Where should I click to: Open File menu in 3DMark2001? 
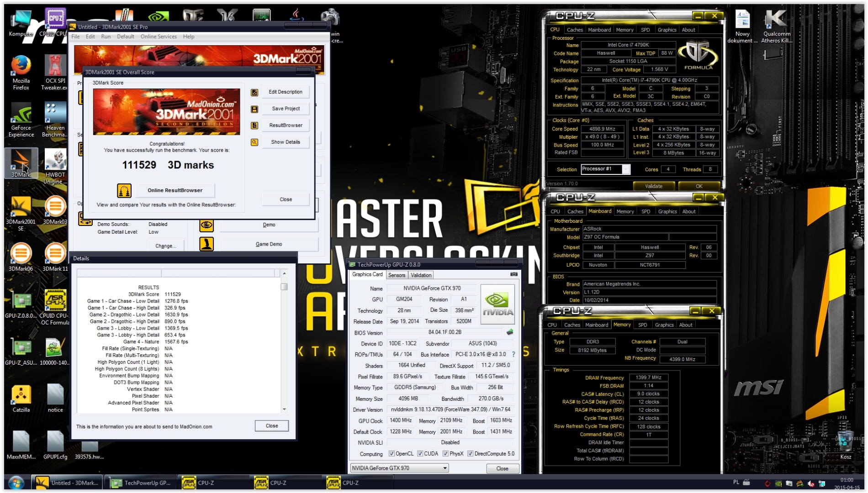pos(75,37)
